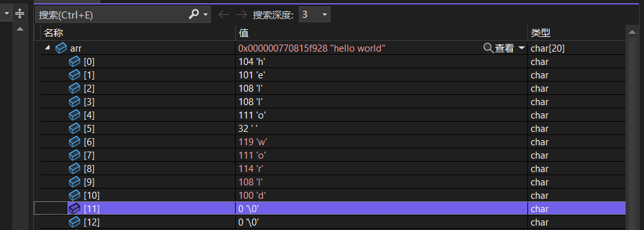
Task: Select the row name arr
Action: coord(76,48)
